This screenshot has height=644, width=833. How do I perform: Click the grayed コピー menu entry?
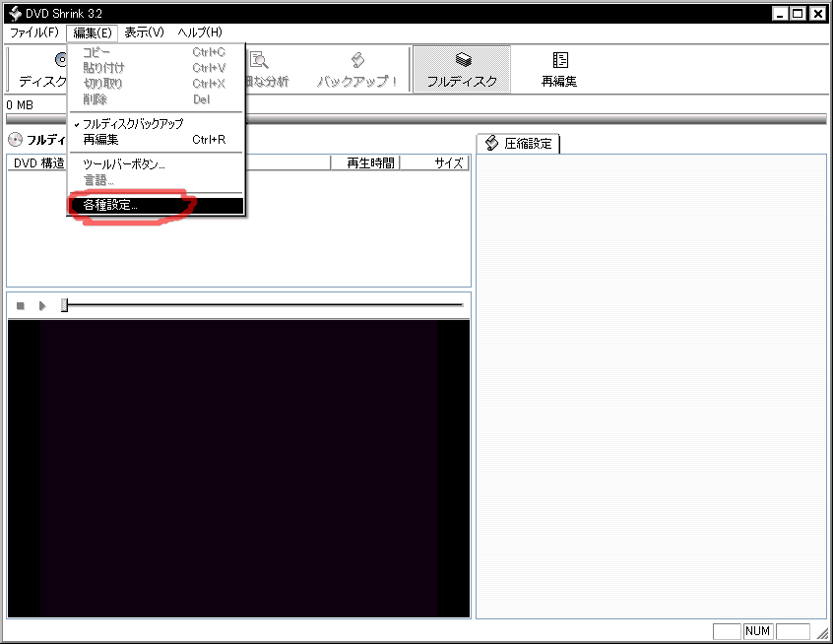point(157,52)
